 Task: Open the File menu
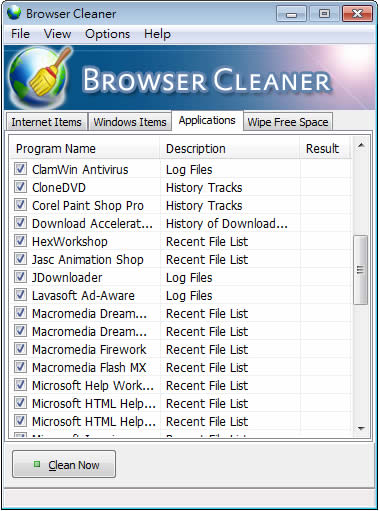coord(20,34)
